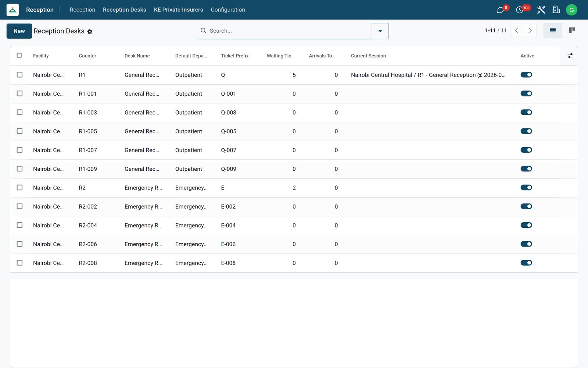Click ticket prefix cell Q-009

(229, 169)
